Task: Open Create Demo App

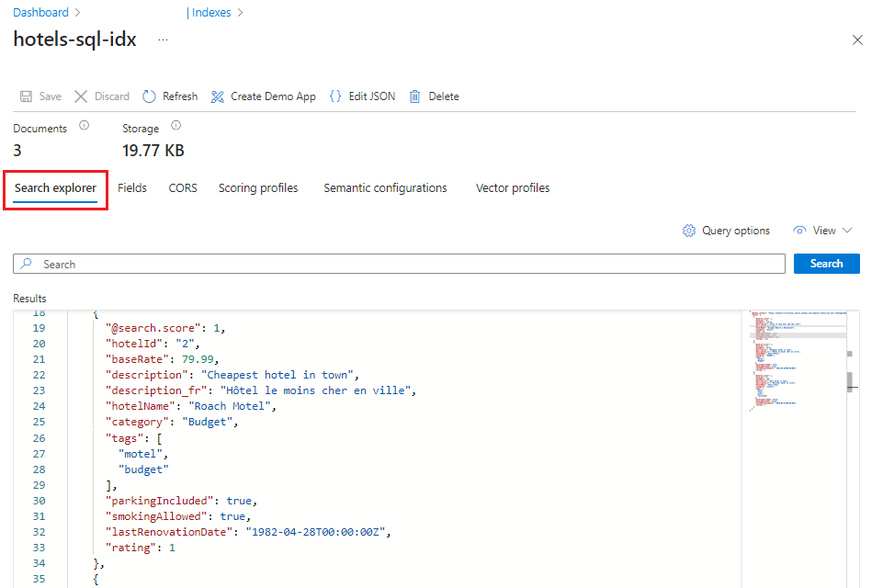Action: point(217,96)
